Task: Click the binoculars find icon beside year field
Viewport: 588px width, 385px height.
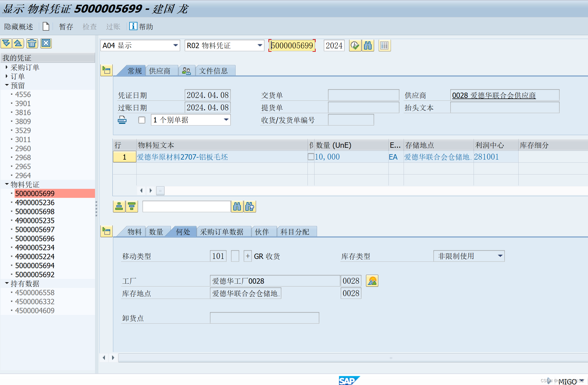Action: point(368,46)
